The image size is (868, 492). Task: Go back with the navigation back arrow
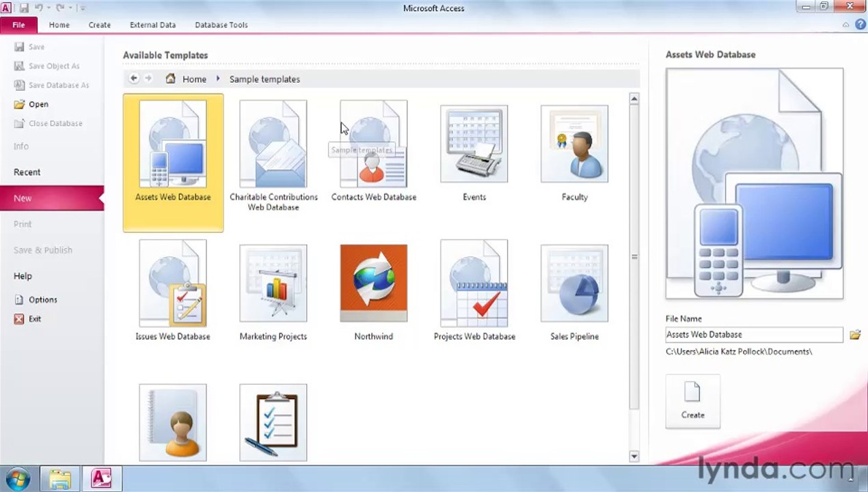click(134, 79)
